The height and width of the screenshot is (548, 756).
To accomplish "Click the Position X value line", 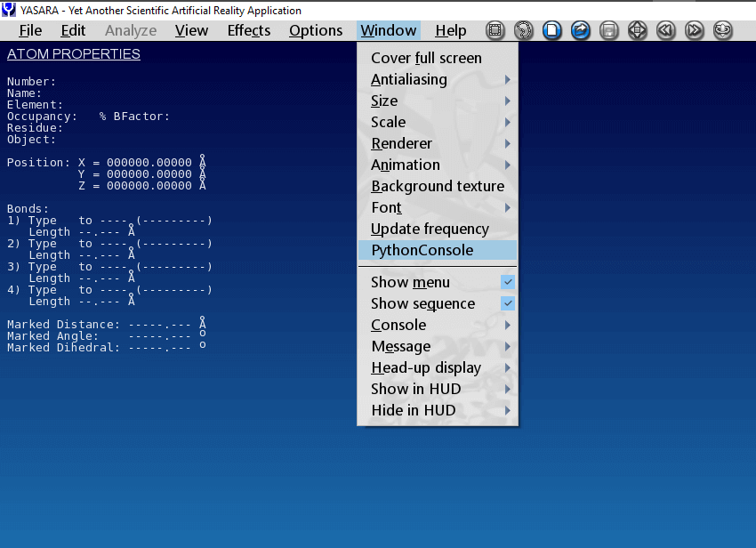I will pyautogui.click(x=107, y=161).
